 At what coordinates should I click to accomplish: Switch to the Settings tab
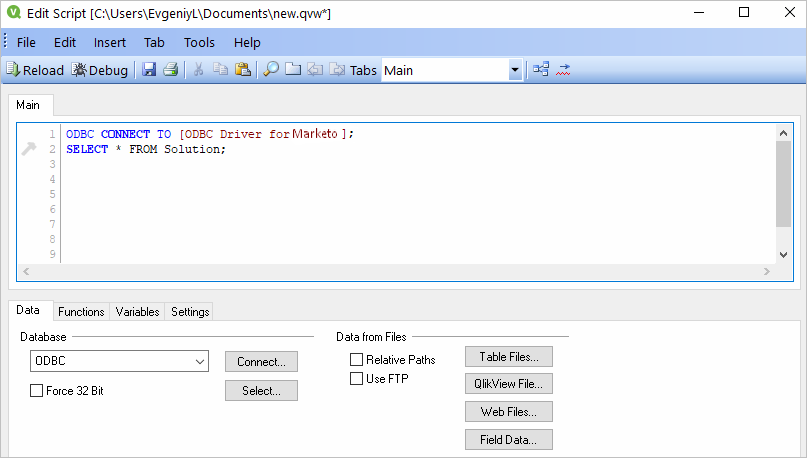pyautogui.click(x=190, y=312)
